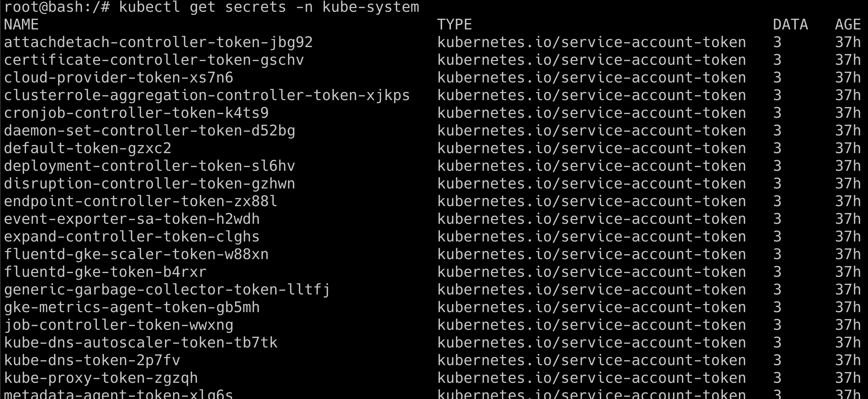Image resolution: width=868 pixels, height=399 pixels.
Task: Click clusterrole-aggregation-controller-token-xjkps name
Action: [207, 96]
